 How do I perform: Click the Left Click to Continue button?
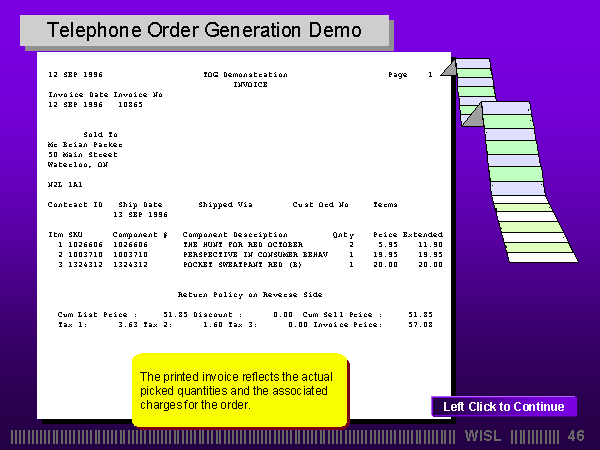[x=504, y=406]
